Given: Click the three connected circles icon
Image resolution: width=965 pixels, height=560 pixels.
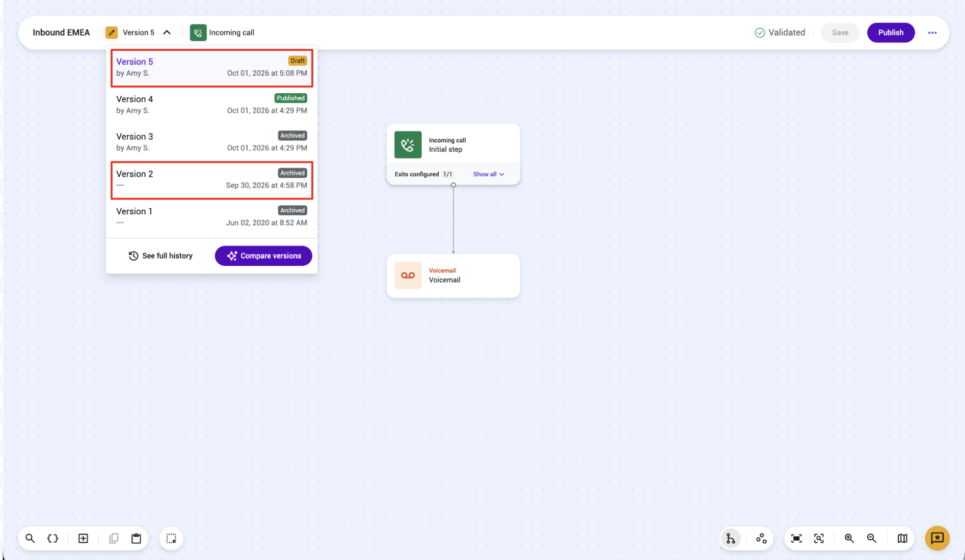Looking at the screenshot, I should 761,538.
